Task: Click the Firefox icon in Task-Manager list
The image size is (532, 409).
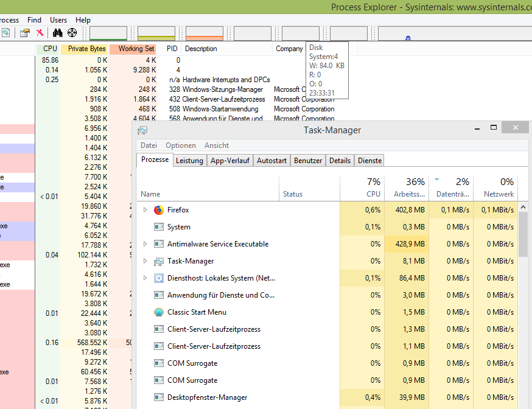Action: [x=158, y=210]
